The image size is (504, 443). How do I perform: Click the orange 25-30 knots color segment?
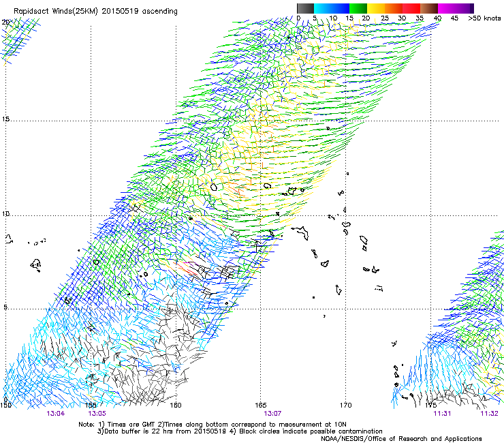click(x=394, y=8)
